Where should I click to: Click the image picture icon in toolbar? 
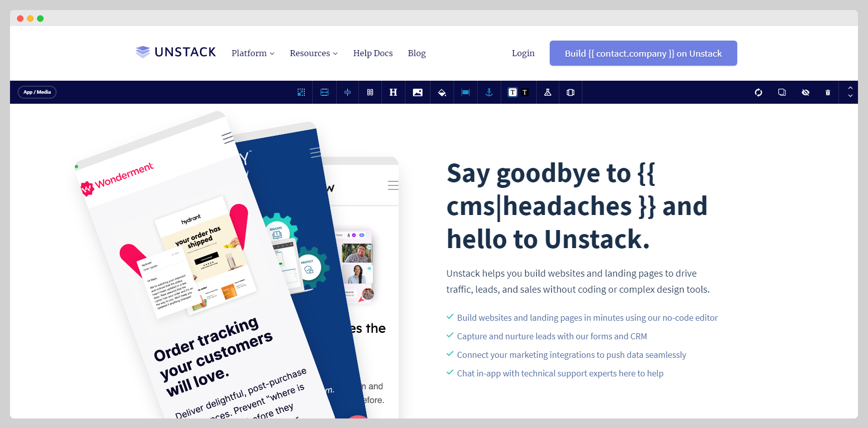[x=417, y=92]
